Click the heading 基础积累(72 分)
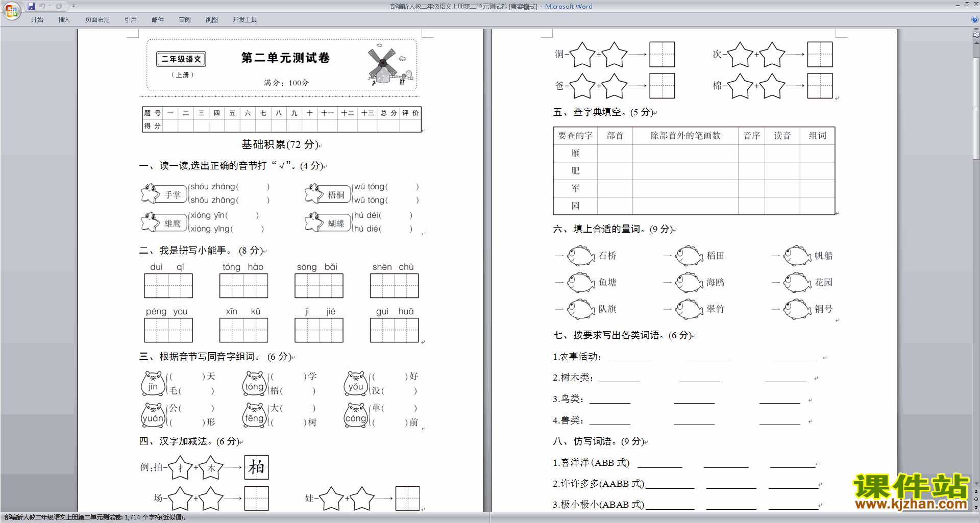The width and height of the screenshot is (980, 523). (280, 144)
